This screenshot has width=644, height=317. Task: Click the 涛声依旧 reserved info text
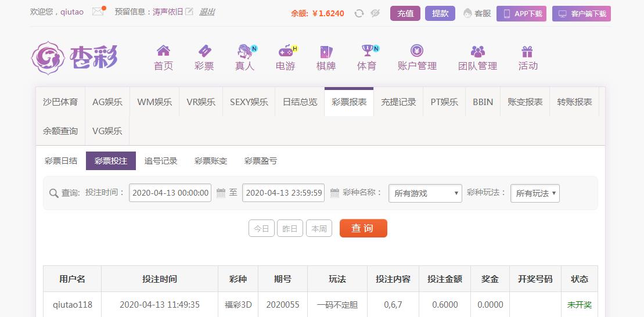168,12
